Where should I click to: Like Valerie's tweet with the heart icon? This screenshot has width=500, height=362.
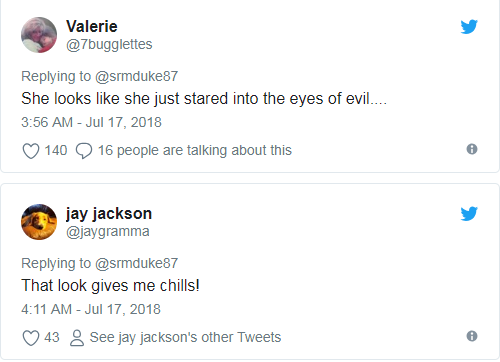coord(31,151)
